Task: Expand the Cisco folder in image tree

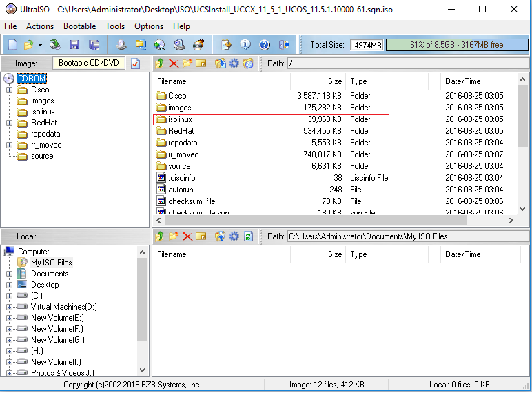Action: (9, 90)
